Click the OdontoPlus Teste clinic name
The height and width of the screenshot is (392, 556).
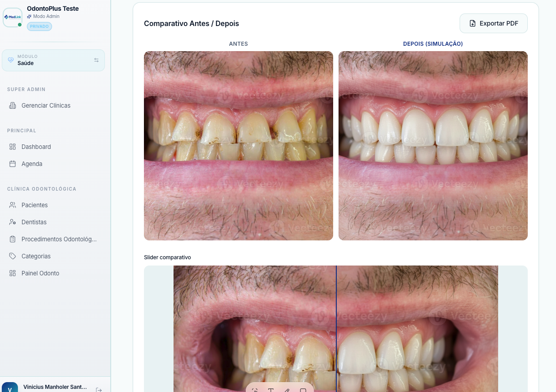point(53,9)
